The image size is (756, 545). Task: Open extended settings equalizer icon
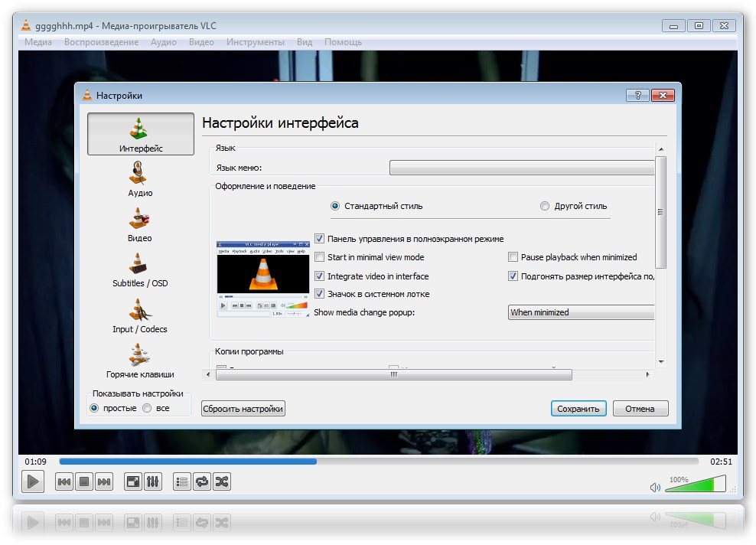pyautogui.click(x=152, y=481)
